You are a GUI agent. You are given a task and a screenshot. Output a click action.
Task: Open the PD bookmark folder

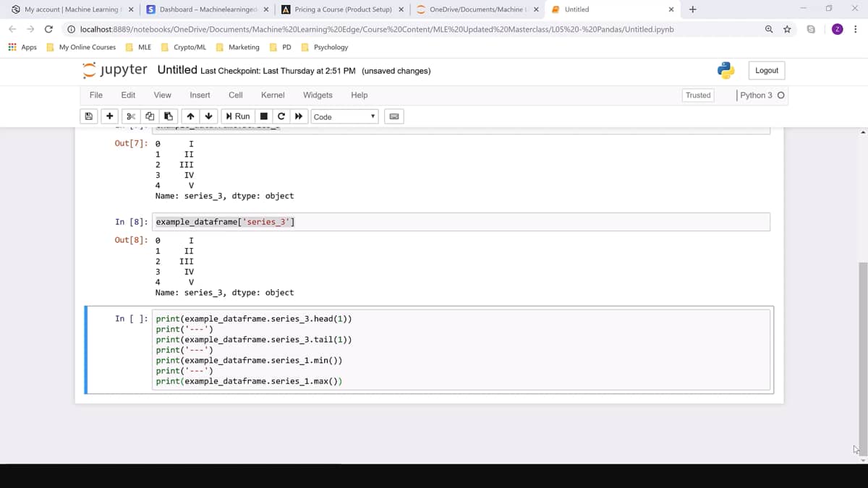coord(281,47)
